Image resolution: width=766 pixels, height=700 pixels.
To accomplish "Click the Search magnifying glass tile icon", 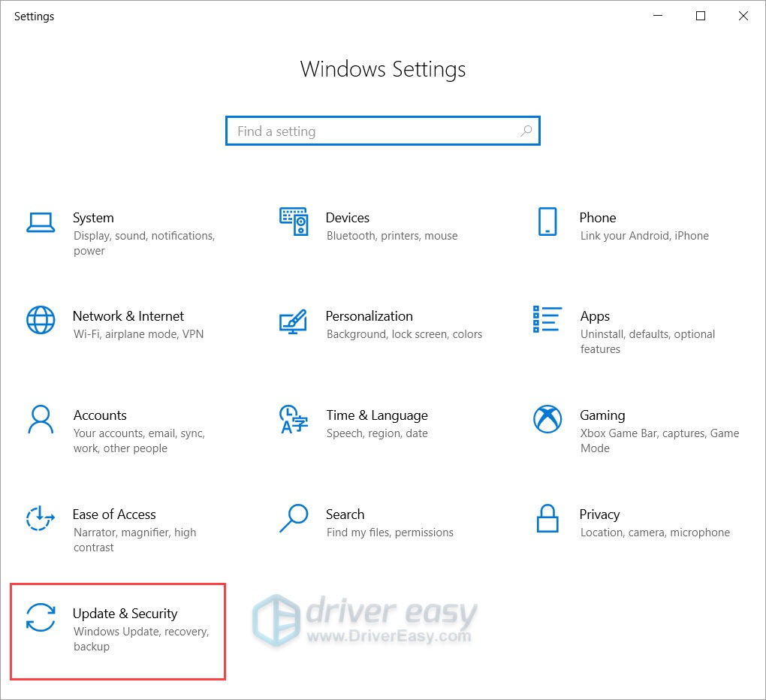I will point(294,518).
